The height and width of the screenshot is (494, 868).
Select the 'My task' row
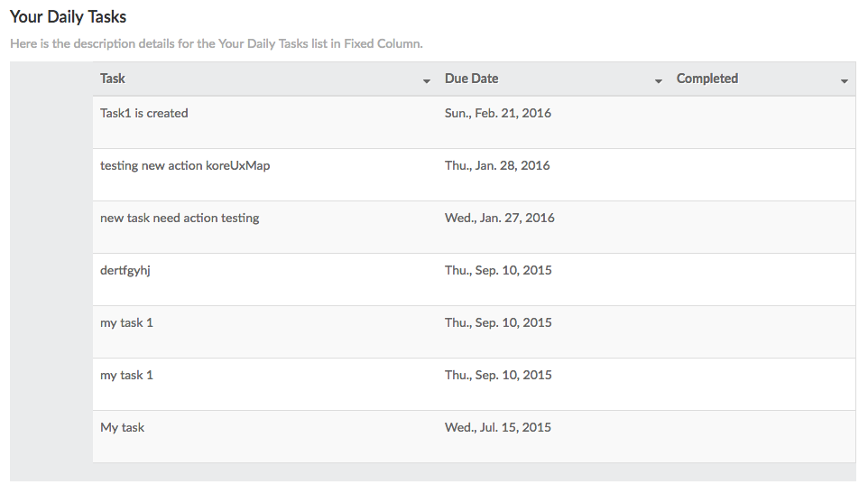122,428
